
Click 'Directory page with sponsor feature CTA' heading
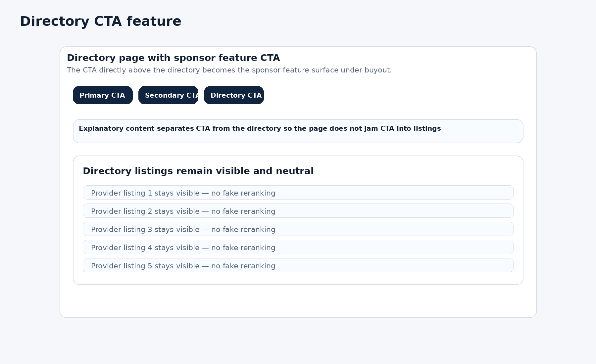tap(173, 58)
